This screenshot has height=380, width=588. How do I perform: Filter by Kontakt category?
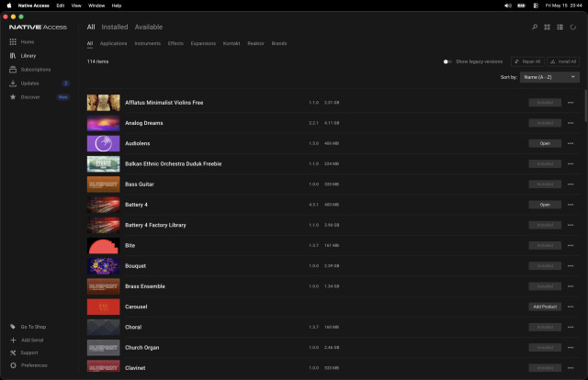pos(232,43)
